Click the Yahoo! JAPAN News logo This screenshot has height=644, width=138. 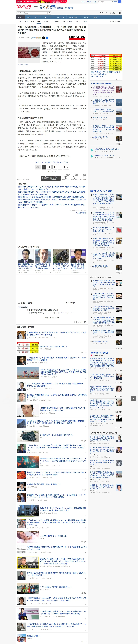tap(27, 7)
